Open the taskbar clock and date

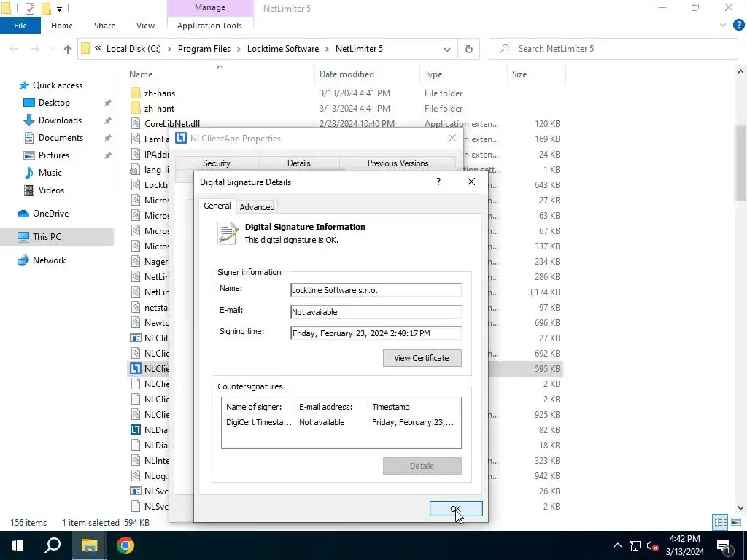[x=684, y=545]
